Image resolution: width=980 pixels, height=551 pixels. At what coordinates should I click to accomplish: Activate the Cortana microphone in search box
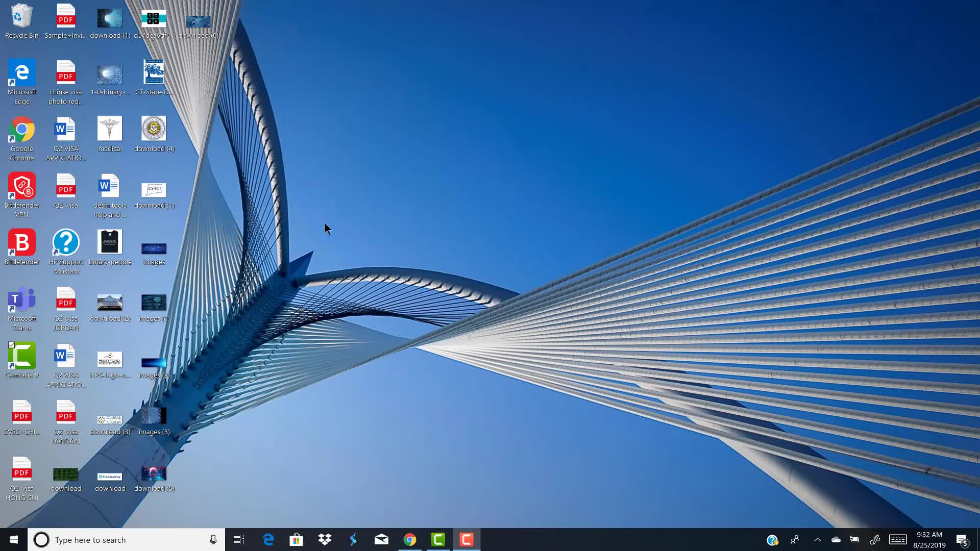coord(213,540)
